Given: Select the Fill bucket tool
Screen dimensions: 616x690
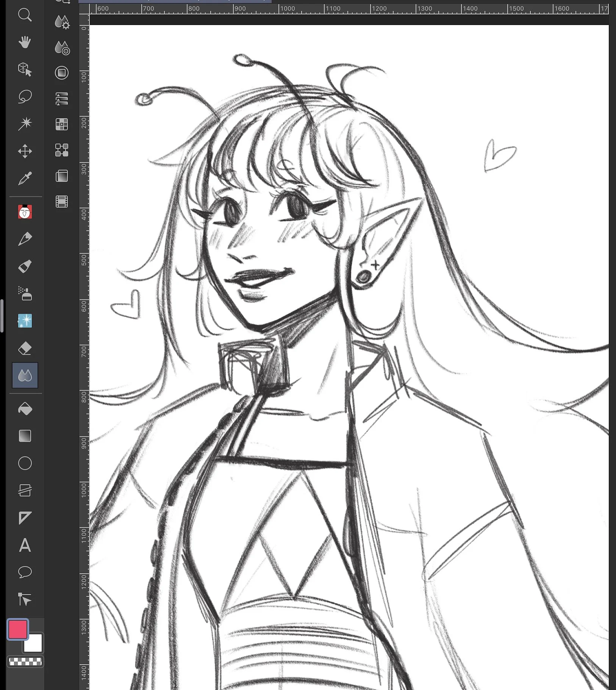Looking at the screenshot, I should (25, 409).
